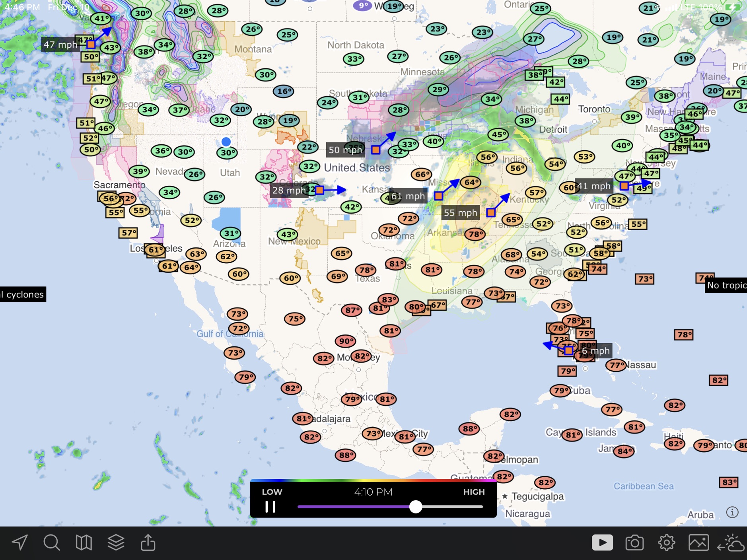Tap the share icon
The width and height of the screenshot is (747, 560).
pyautogui.click(x=148, y=542)
